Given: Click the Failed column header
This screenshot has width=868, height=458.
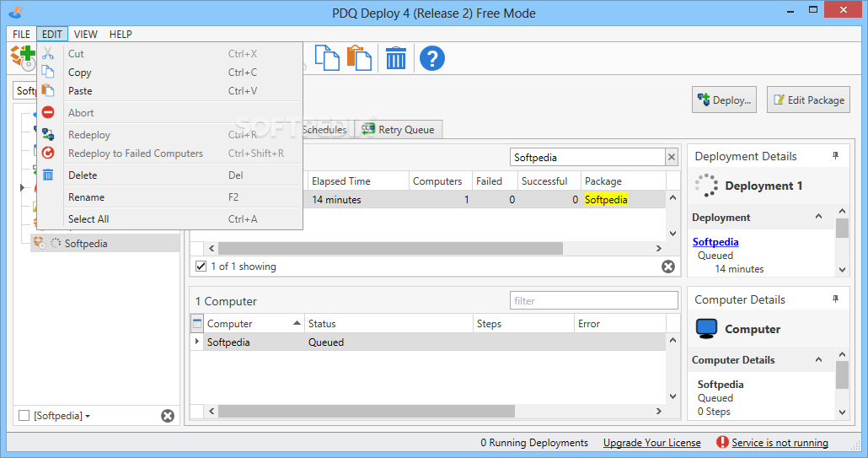Looking at the screenshot, I should 495,181.
